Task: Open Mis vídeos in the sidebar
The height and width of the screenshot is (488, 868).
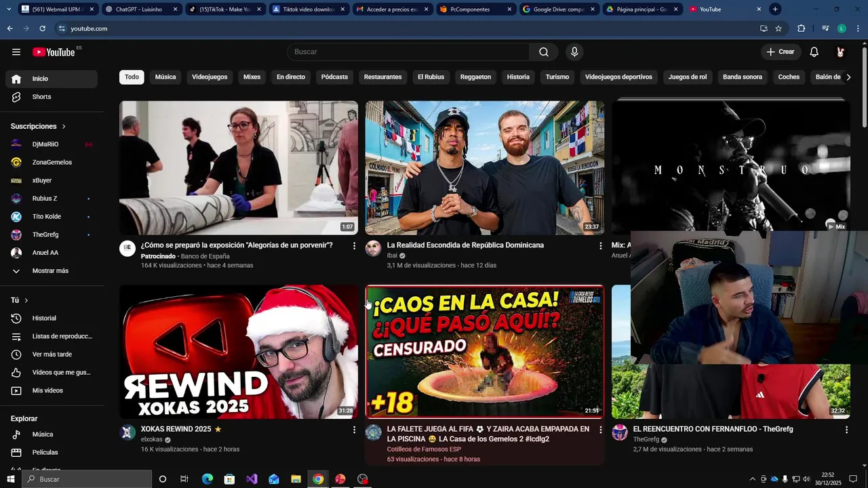Action: pos(52,391)
